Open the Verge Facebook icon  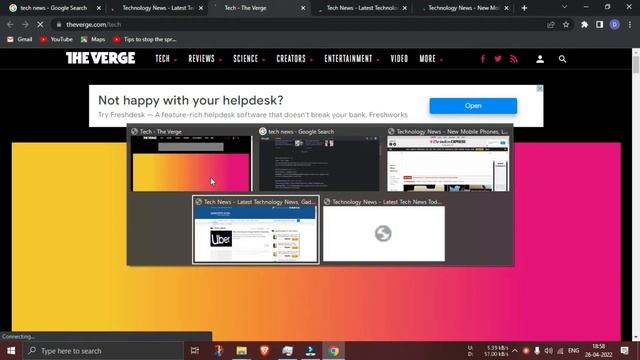483,59
